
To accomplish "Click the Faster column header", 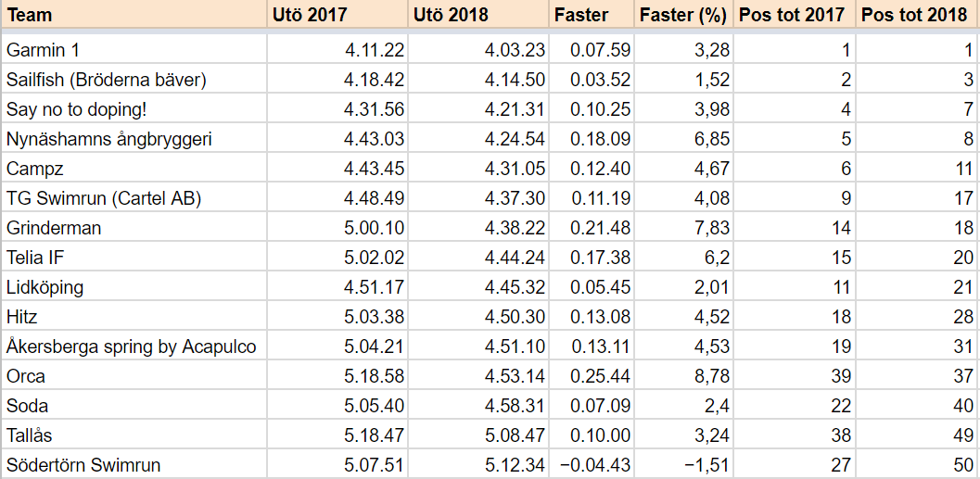I will click(592, 15).
